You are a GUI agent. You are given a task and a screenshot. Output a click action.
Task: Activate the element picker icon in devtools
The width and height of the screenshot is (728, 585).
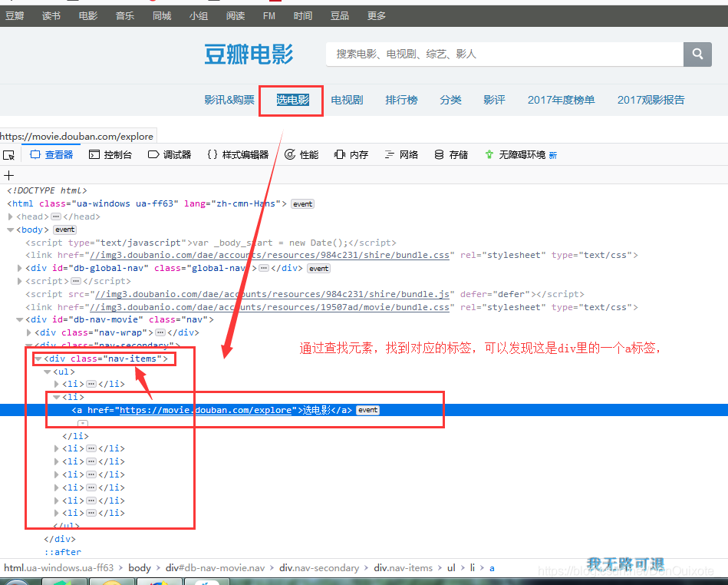point(8,155)
